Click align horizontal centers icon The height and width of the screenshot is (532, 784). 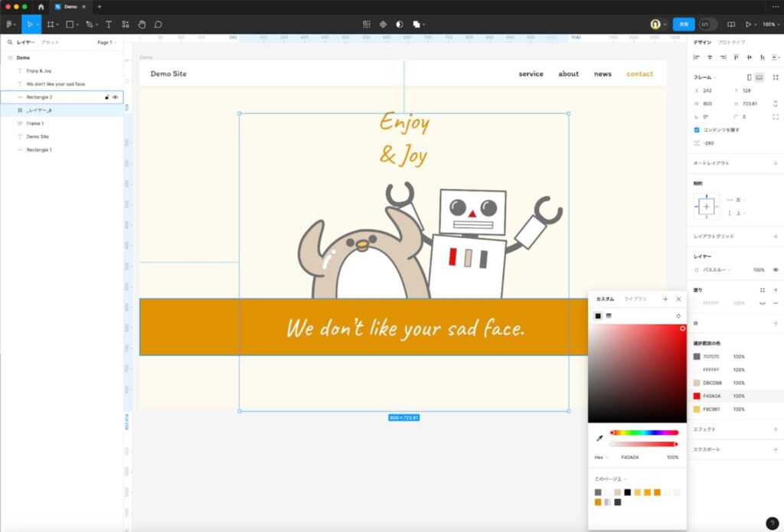click(710, 57)
